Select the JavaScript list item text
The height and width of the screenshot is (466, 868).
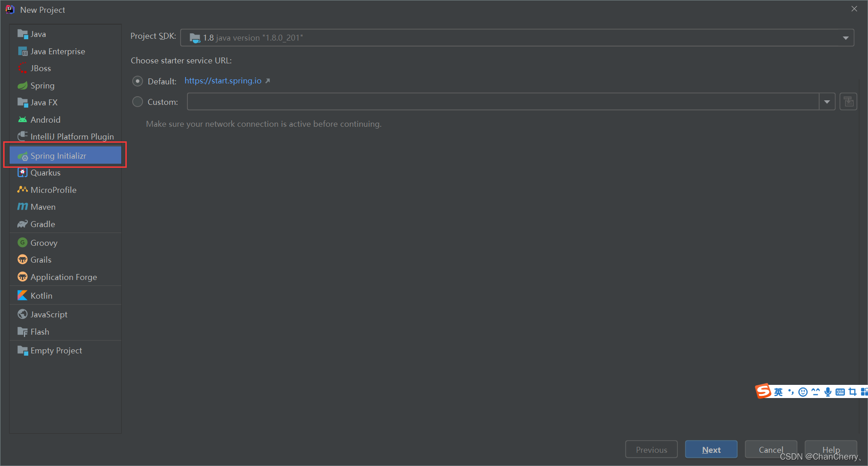(x=49, y=315)
